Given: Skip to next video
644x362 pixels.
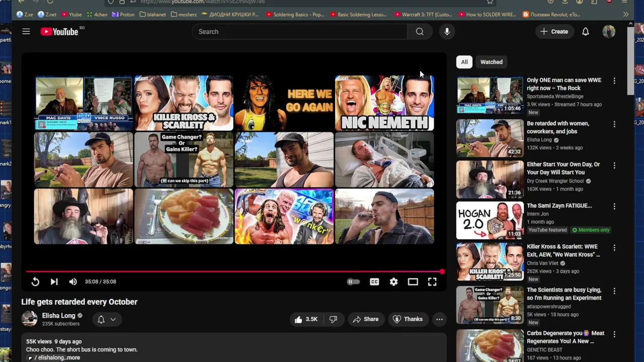Looking at the screenshot, I should (54, 282).
